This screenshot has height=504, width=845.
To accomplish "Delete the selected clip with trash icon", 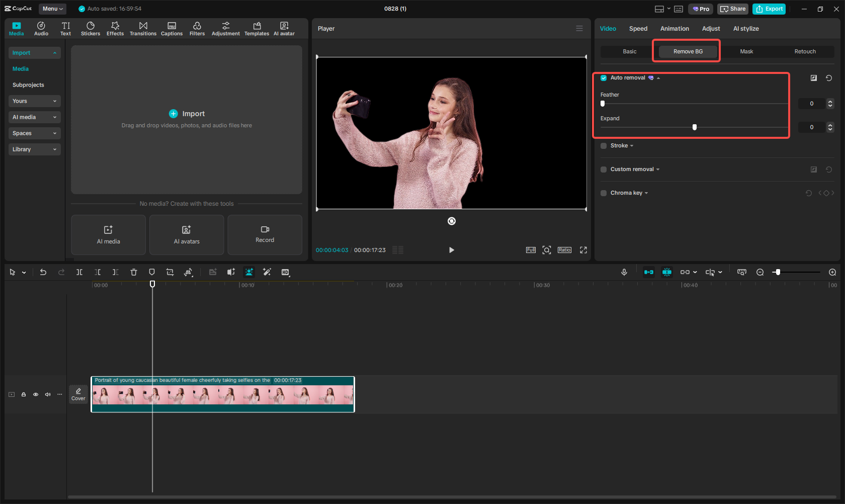I will tap(134, 272).
